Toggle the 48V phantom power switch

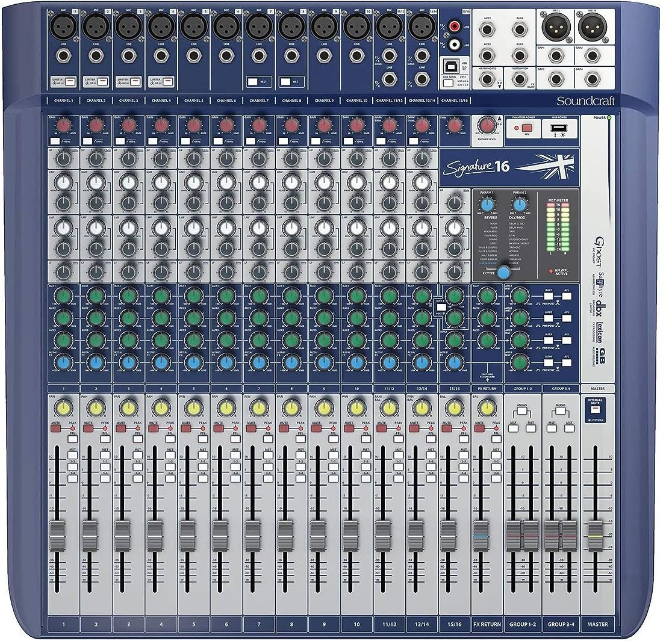coord(527,128)
